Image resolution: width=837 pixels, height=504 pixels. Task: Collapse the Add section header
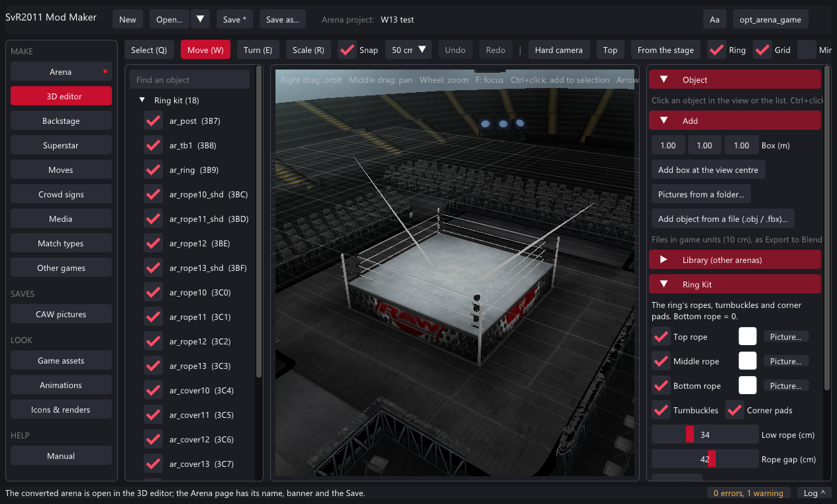coord(735,121)
